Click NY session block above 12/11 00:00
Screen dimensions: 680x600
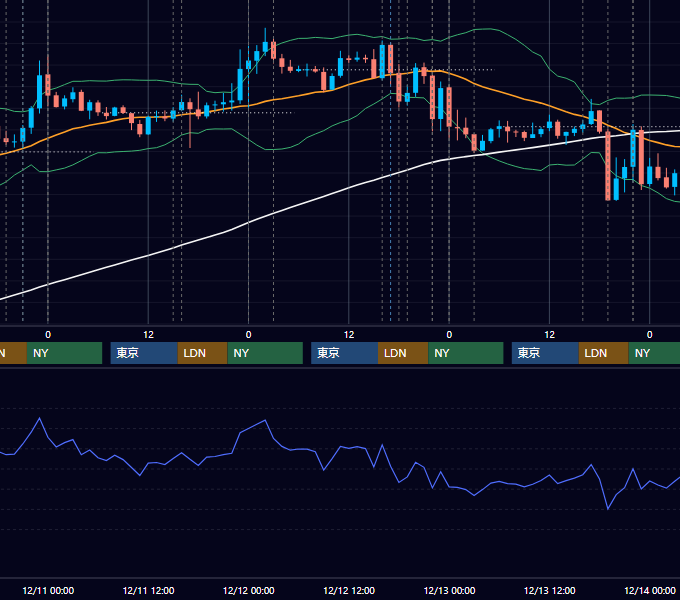64,353
